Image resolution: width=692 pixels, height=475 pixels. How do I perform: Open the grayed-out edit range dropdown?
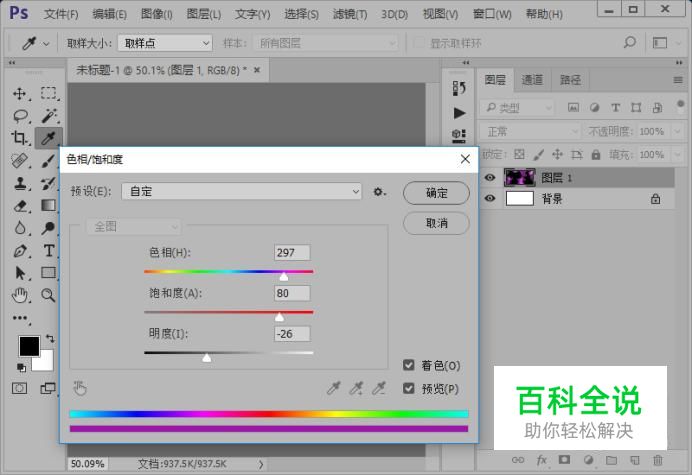133,226
